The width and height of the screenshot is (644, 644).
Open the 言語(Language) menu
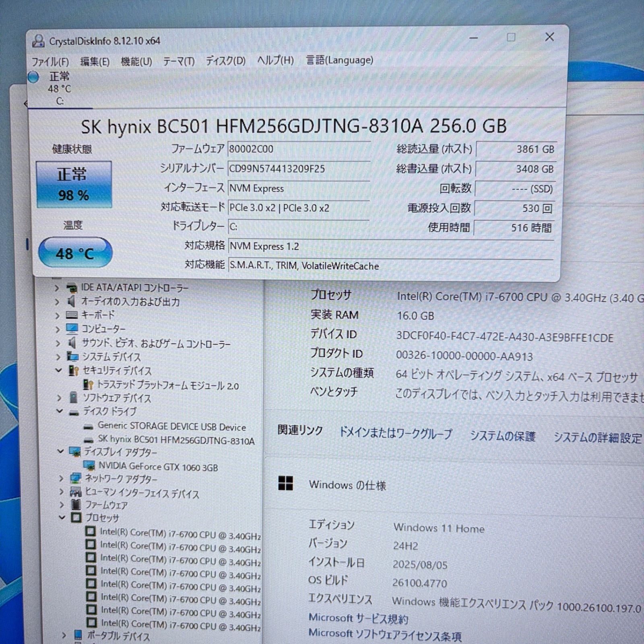[x=339, y=60]
